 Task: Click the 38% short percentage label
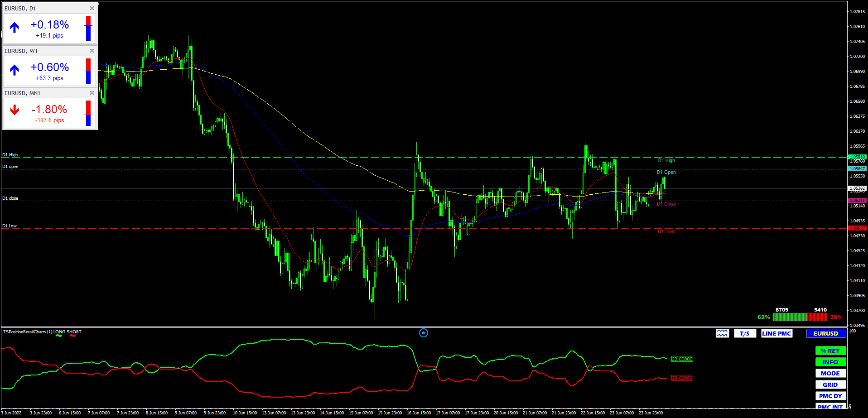click(836, 317)
